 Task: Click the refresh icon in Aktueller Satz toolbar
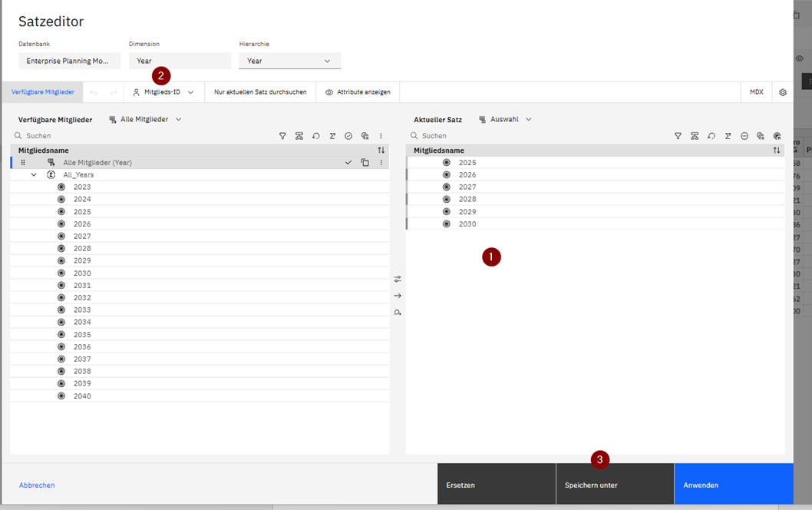[711, 136]
